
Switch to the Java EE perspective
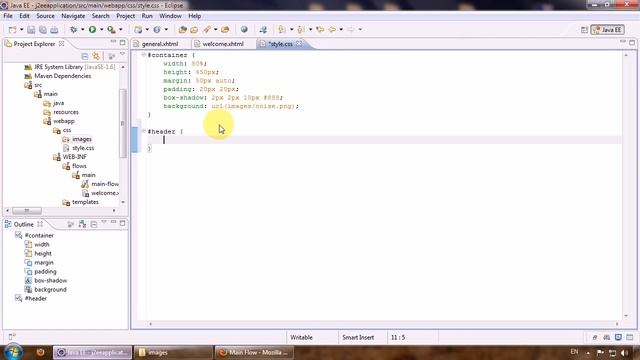(607, 30)
